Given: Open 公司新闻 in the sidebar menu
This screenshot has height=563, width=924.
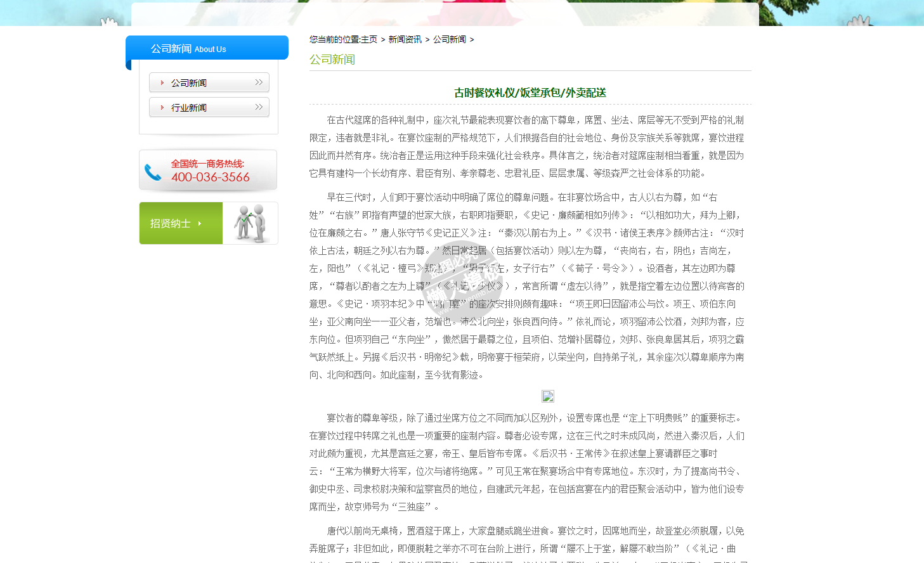Looking at the screenshot, I should (189, 83).
